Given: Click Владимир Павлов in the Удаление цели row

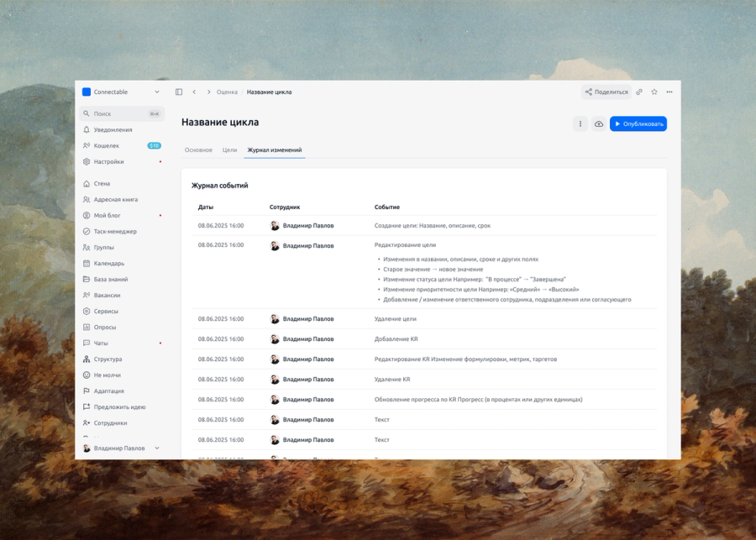Looking at the screenshot, I should click(x=308, y=318).
